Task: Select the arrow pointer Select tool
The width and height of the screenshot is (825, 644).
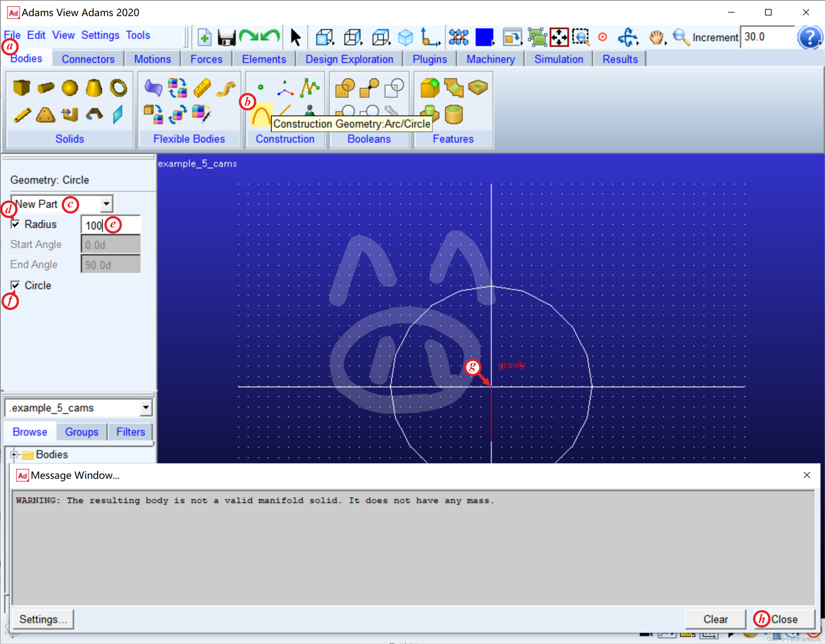Action: tap(295, 37)
